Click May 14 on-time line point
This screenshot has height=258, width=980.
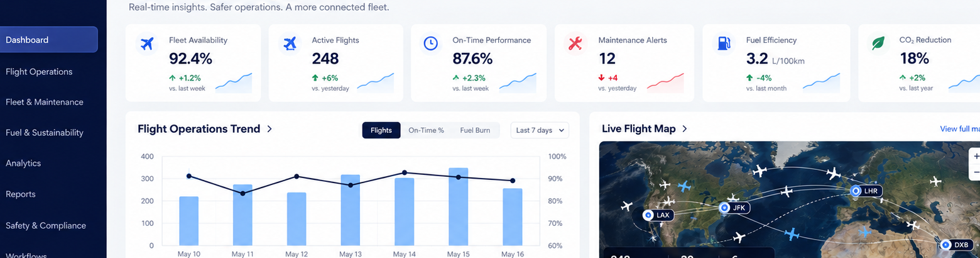[404, 172]
